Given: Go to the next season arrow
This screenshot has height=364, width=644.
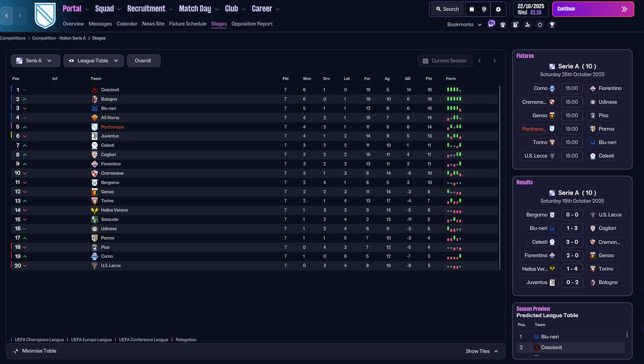Looking at the screenshot, I should click(495, 61).
